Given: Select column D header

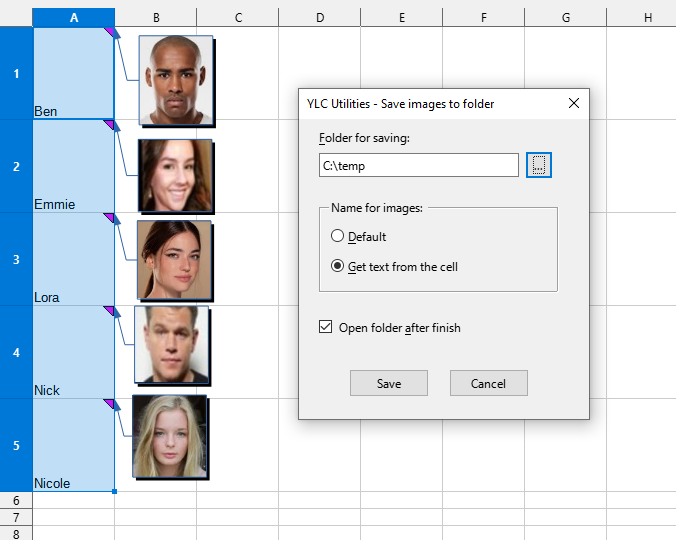Looking at the screenshot, I should pos(319,18).
